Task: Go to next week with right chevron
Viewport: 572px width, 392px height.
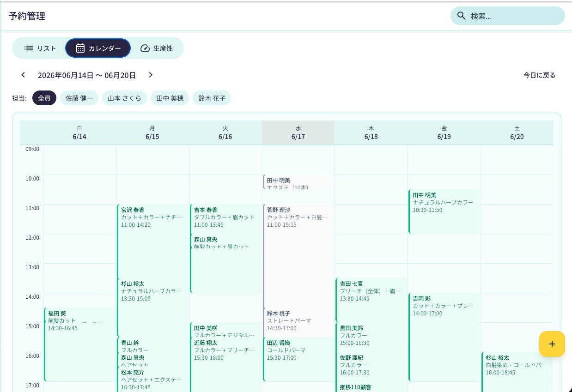Action: [x=151, y=75]
